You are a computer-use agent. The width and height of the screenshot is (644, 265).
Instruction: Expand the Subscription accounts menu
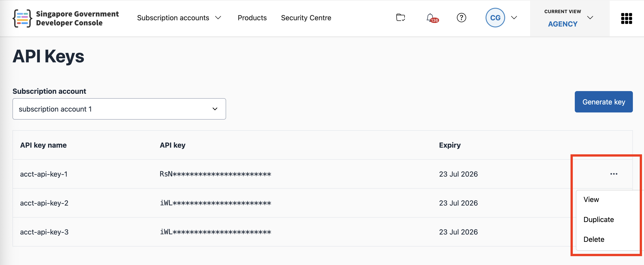click(179, 18)
